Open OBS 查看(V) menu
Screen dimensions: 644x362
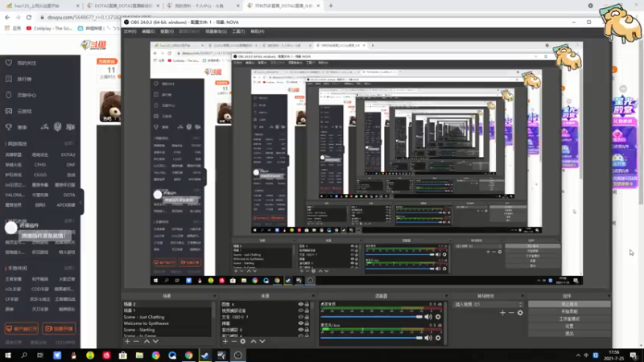[167, 31]
